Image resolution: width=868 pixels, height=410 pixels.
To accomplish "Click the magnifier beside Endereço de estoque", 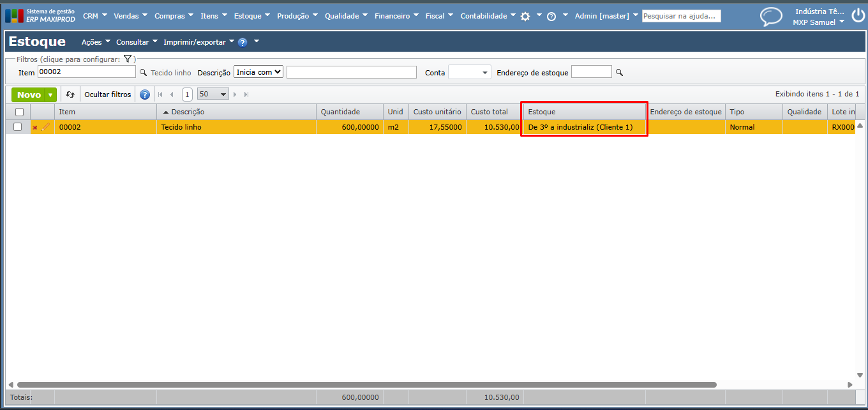I will tap(619, 73).
